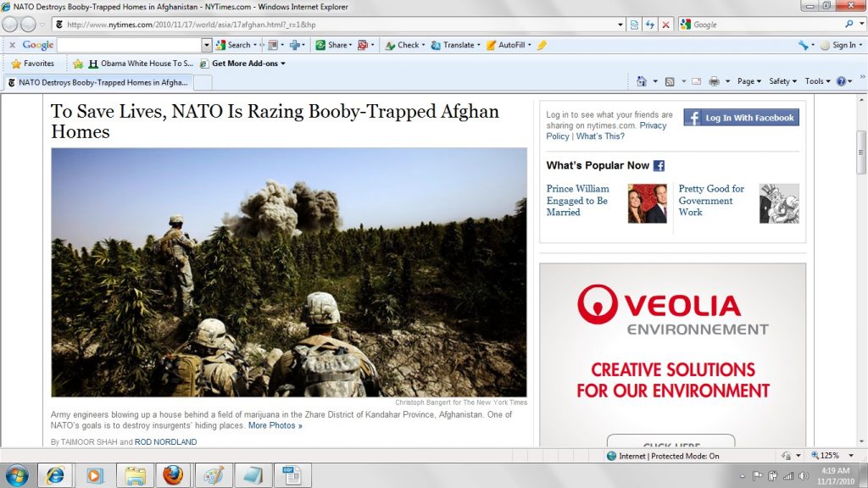Screen dimensions: 868x488
Task: Click the Log In With Facebook button
Action: tap(742, 118)
